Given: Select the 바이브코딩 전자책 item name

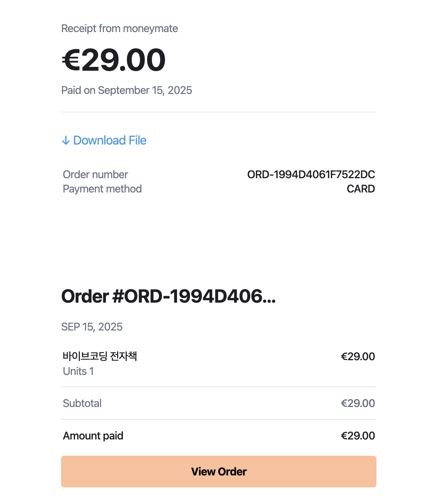Looking at the screenshot, I should click(100, 356).
